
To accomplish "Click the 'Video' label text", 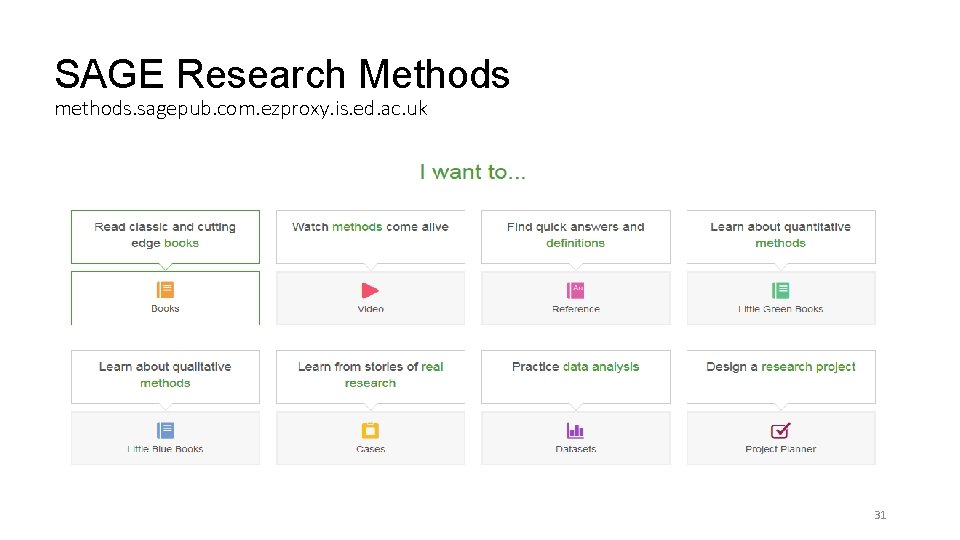I will (370, 309).
